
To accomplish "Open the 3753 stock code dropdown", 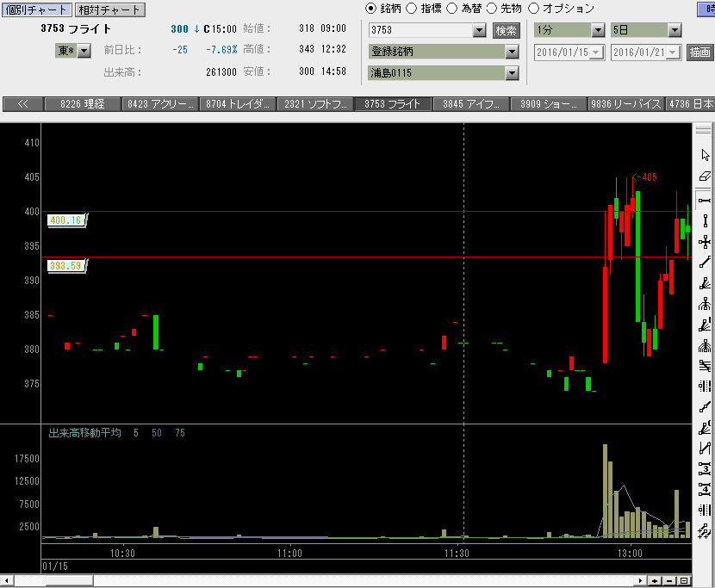I will (479, 30).
